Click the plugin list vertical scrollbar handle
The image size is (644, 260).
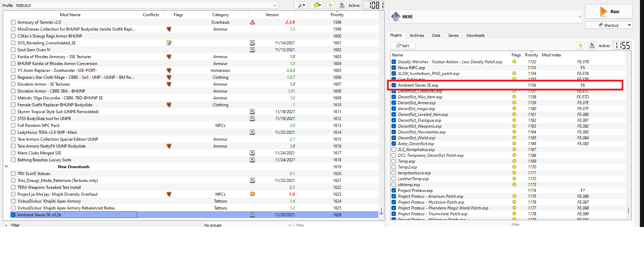(628, 210)
